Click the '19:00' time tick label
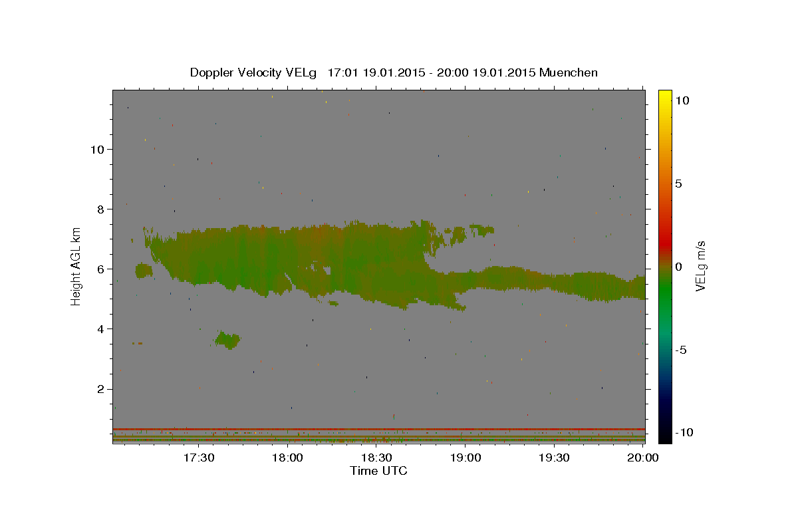The image size is (798, 532). click(465, 458)
